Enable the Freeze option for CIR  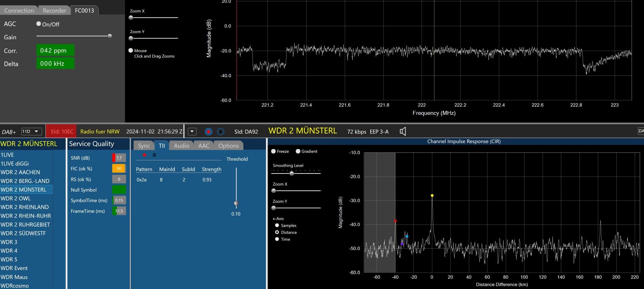tap(273, 151)
